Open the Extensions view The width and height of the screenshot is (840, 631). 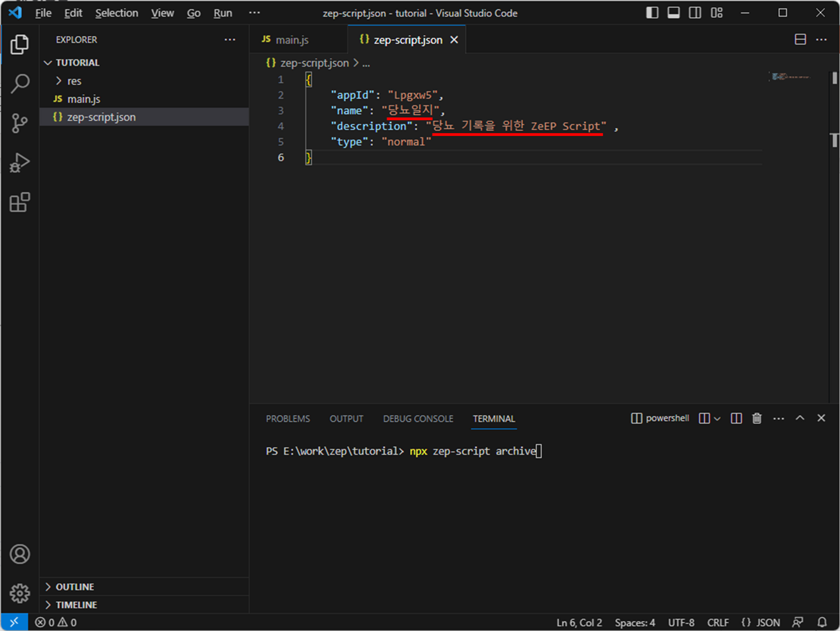pyautogui.click(x=20, y=202)
